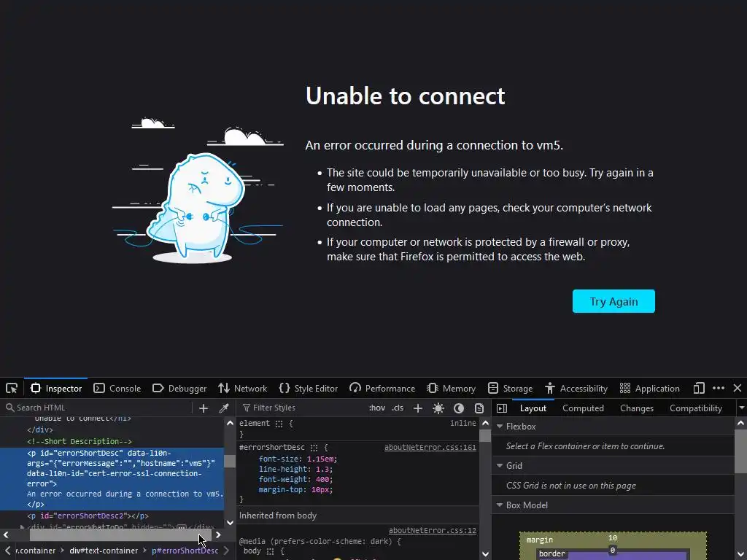Collapse the Box Model section
Screen dimensions: 747x560
tap(500, 505)
